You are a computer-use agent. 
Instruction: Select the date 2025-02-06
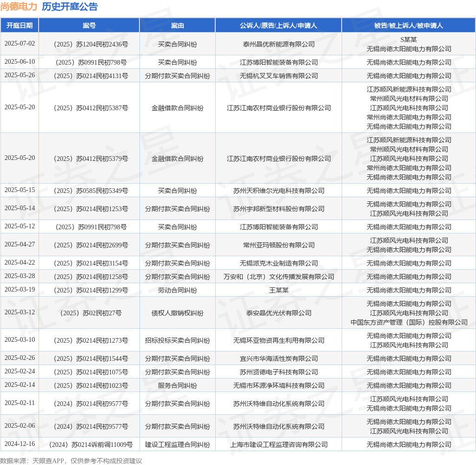20,425
